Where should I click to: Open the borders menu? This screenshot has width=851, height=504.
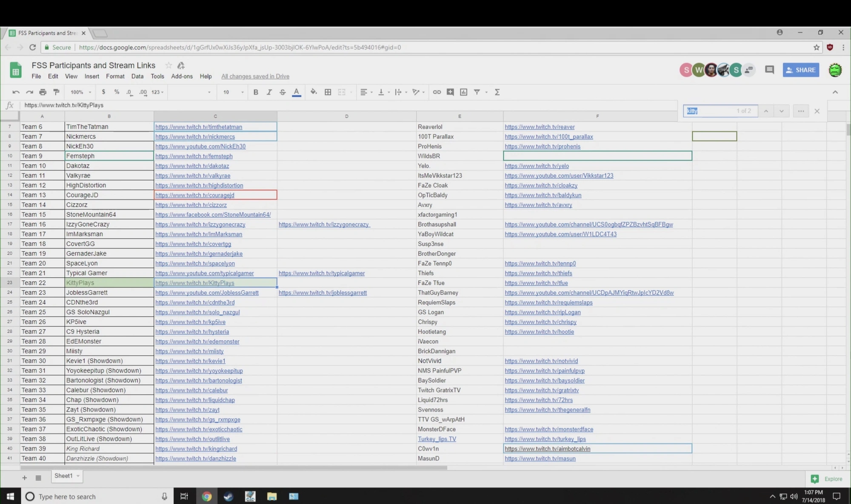pos(328,92)
